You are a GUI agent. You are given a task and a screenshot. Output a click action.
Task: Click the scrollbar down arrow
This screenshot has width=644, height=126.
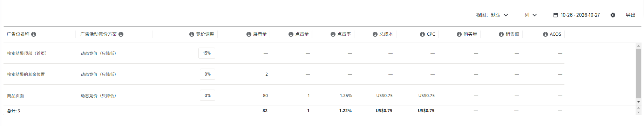click(x=638, y=102)
